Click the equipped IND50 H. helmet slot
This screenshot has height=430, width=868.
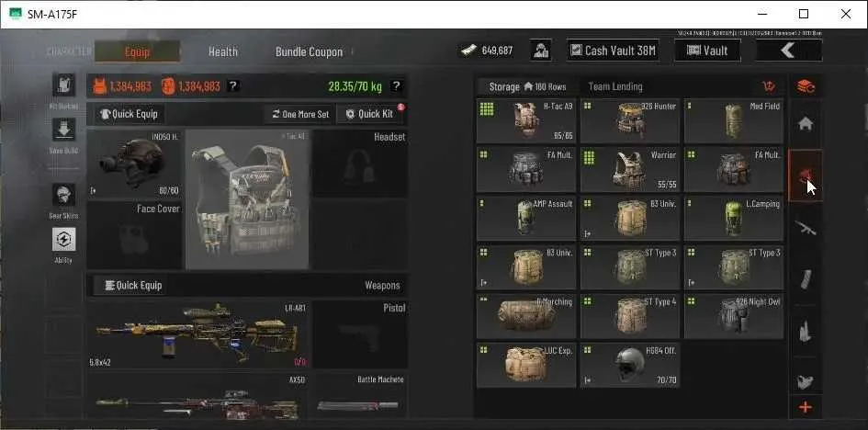click(x=134, y=164)
